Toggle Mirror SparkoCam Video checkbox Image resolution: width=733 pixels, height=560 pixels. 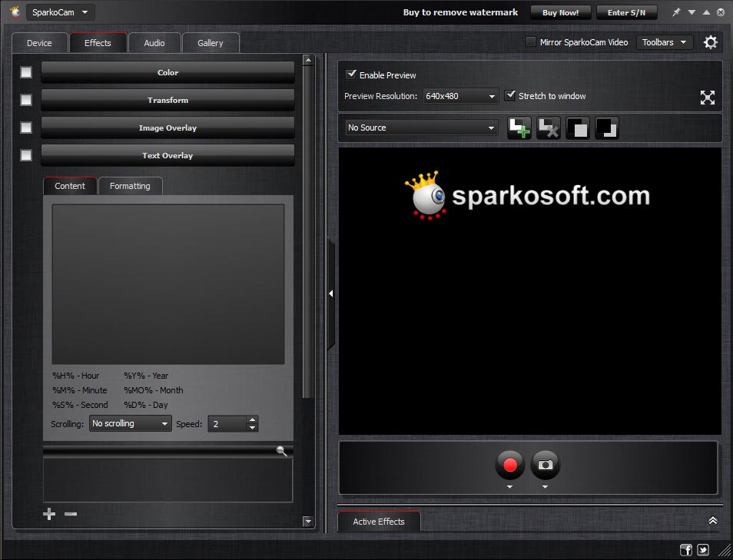coord(531,42)
